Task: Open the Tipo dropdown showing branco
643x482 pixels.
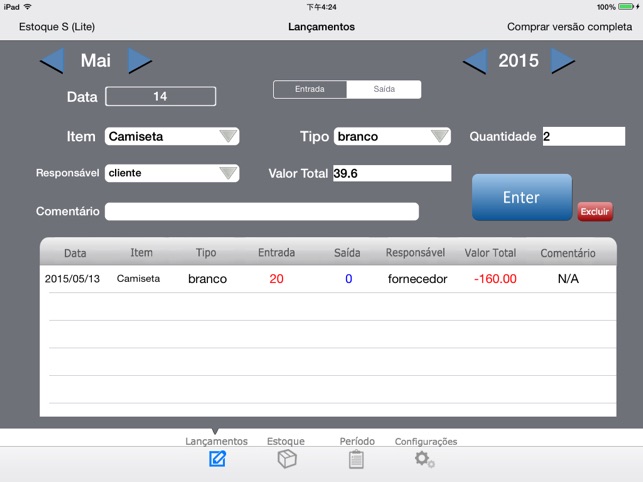Action: pyautogui.click(x=392, y=136)
